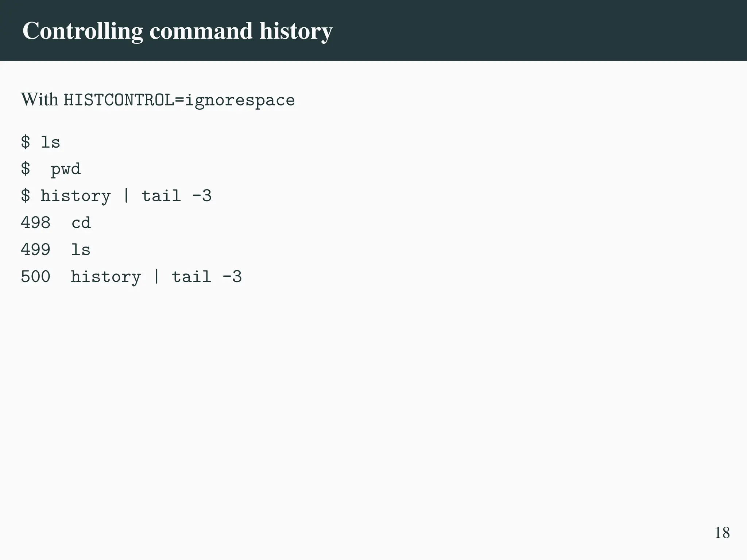Click "tail" on the dollar prompt line
The width and height of the screenshot is (747, 560).
point(161,196)
